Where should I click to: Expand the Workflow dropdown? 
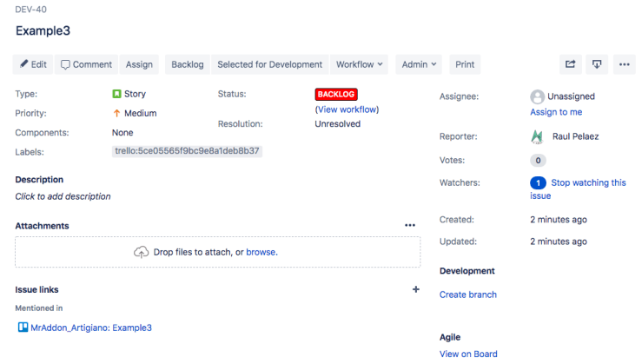pyautogui.click(x=360, y=64)
